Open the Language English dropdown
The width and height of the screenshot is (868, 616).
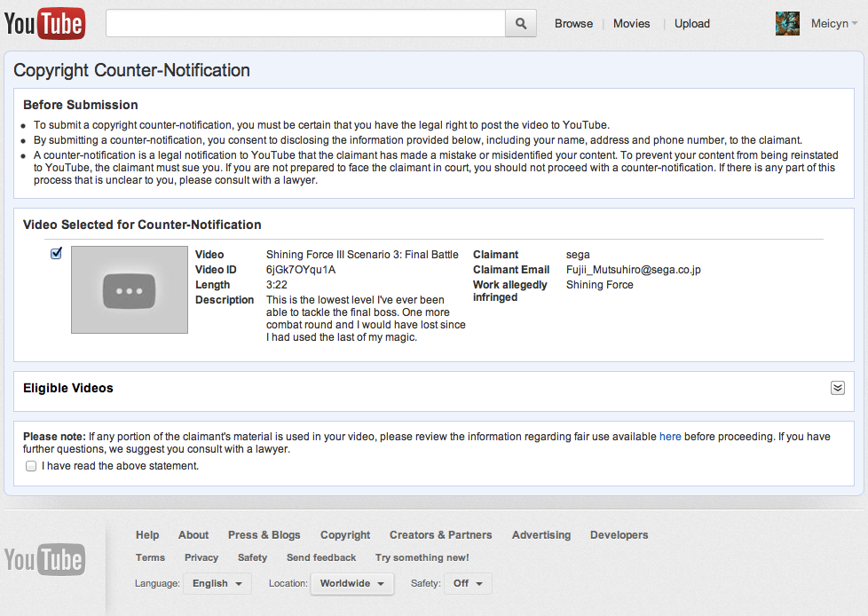click(217, 583)
